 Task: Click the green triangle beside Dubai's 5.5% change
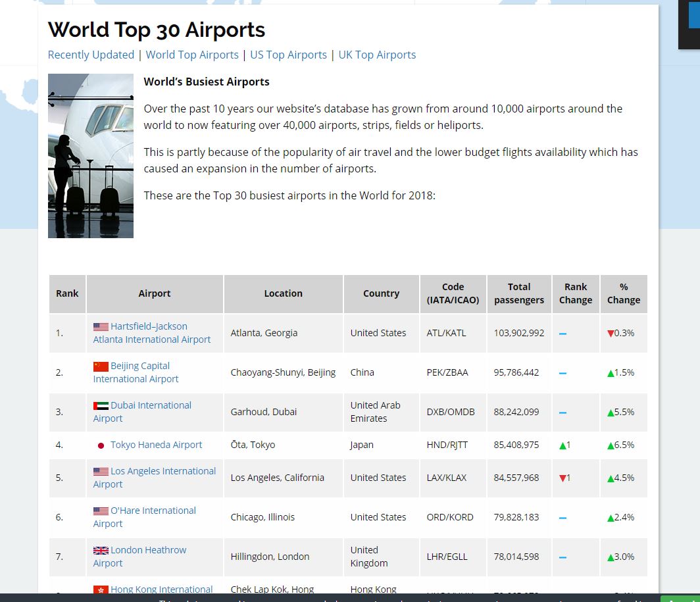tap(609, 412)
